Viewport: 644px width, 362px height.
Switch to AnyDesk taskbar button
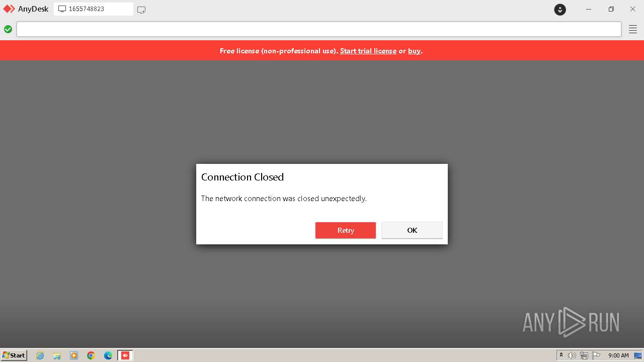[125, 355]
